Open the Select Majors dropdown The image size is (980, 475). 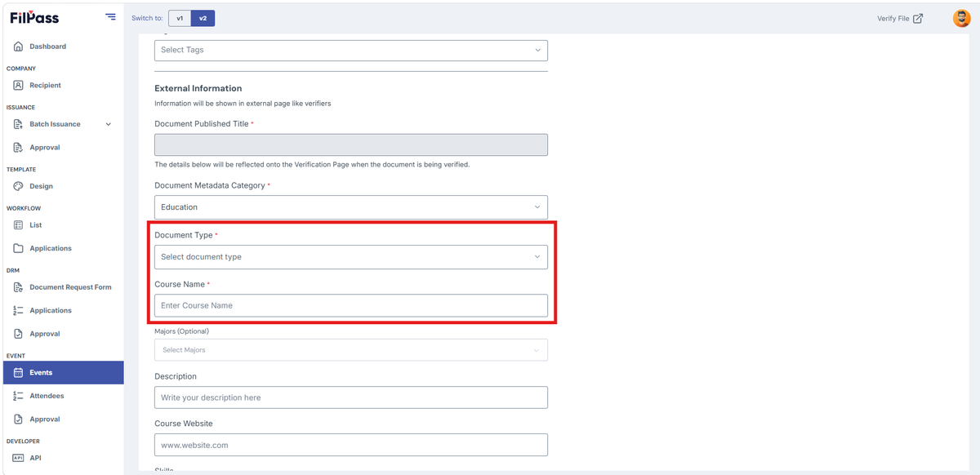pyautogui.click(x=351, y=350)
